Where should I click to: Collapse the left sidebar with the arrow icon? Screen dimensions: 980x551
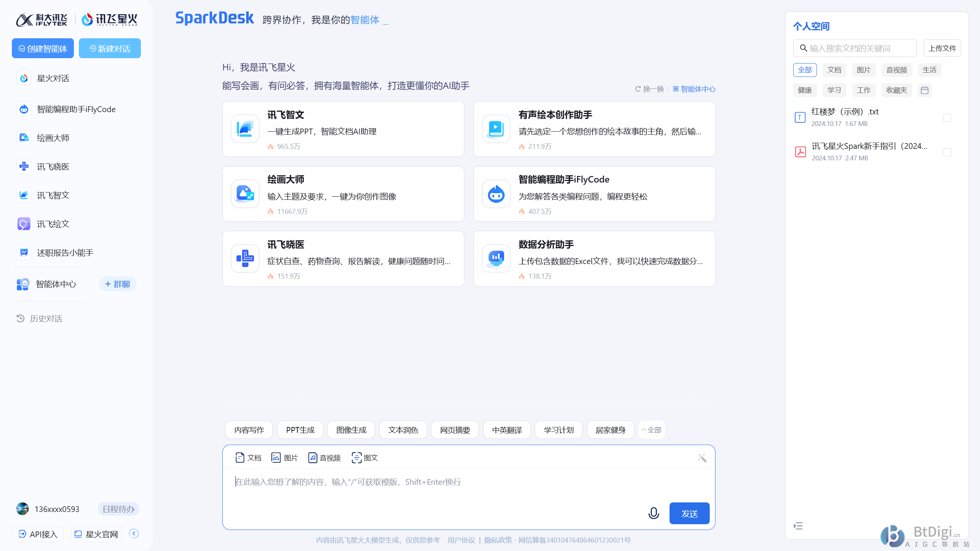click(x=134, y=533)
